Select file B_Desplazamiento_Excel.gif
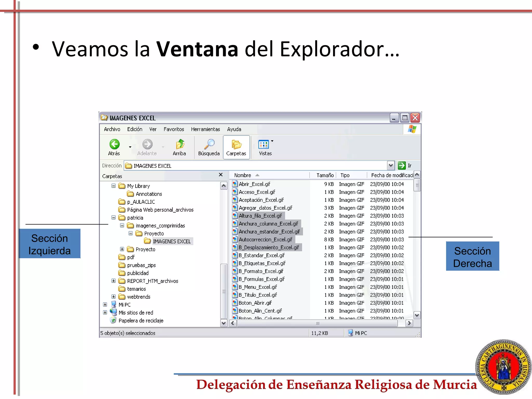Viewport: 532px width, 399px height. coord(269,247)
